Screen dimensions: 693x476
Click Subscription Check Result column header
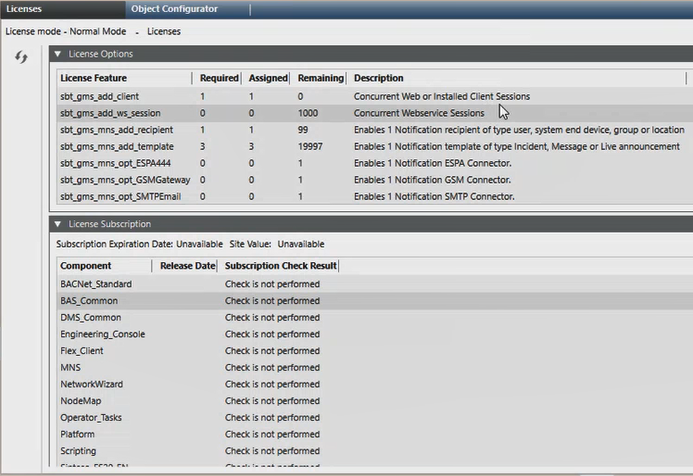coord(281,266)
